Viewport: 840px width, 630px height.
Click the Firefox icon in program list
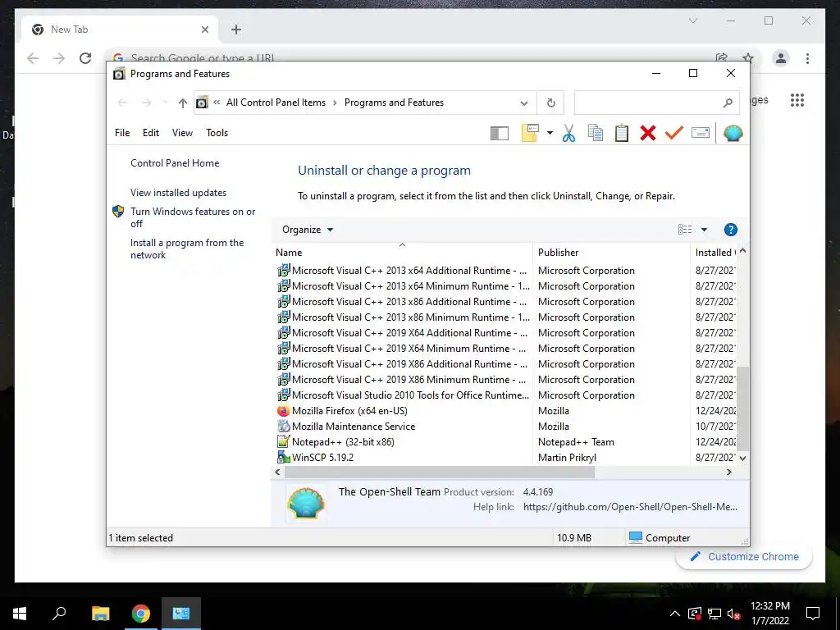[x=283, y=411]
